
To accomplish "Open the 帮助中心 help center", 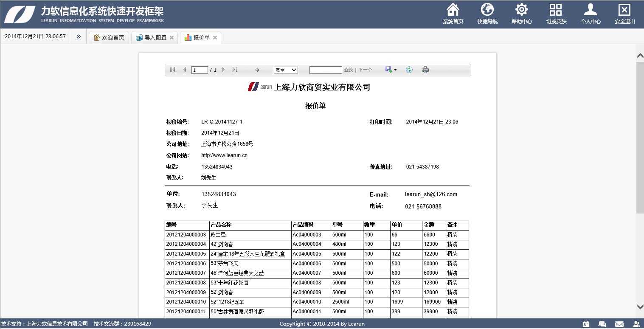I will [522, 14].
